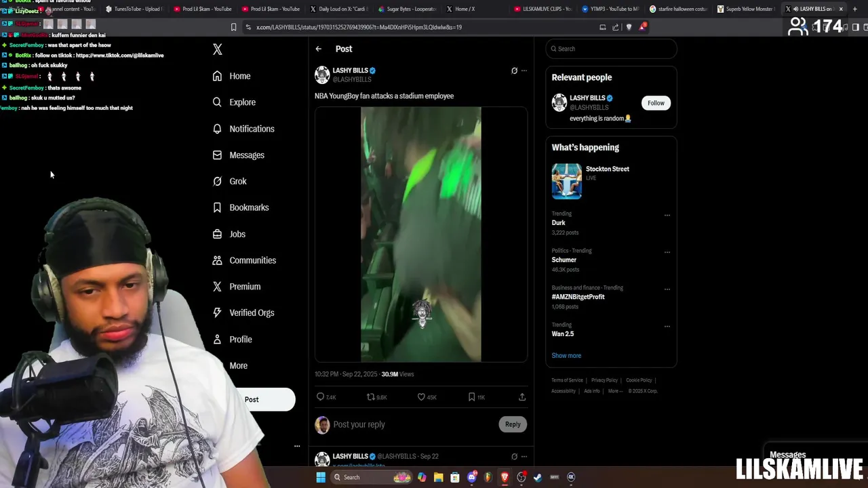Viewport: 868px width, 488px height.
Task: Open the Durk trending topic
Action: [558, 223]
